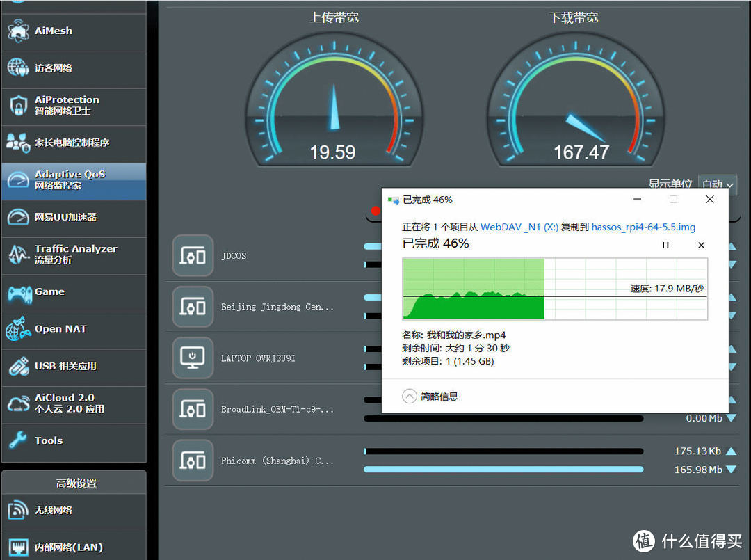The height and width of the screenshot is (560, 751).
Task: Click the hassos_rpi4-64-5.5.img destination link
Action: [x=643, y=227]
